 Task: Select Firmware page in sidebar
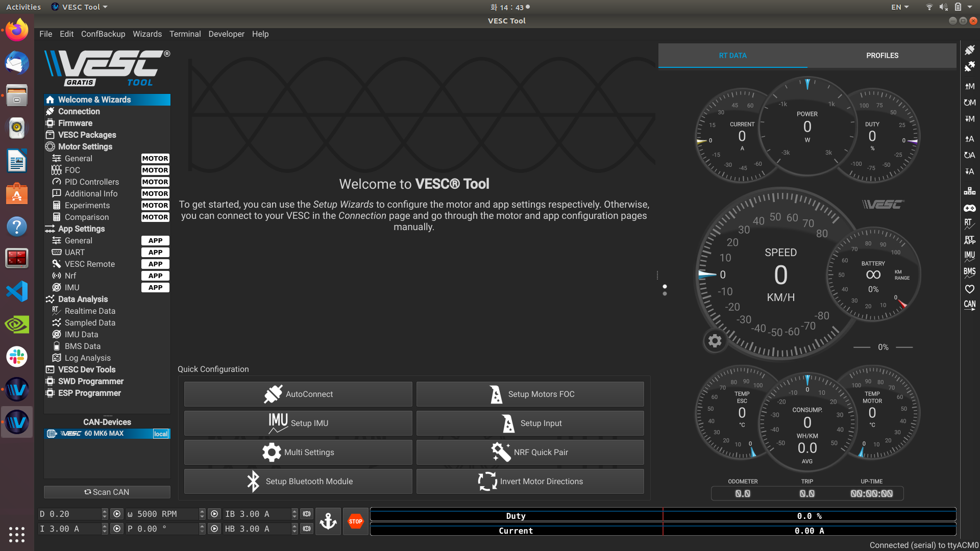(107, 123)
